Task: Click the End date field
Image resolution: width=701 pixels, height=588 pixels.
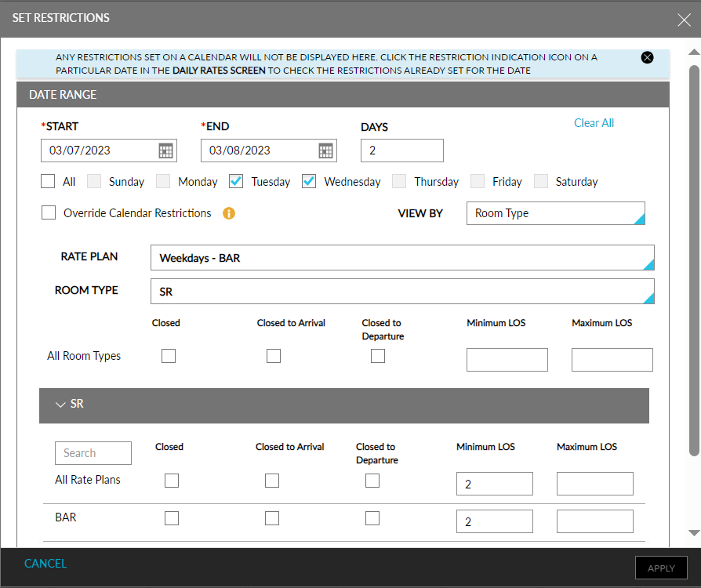Action: [x=269, y=151]
